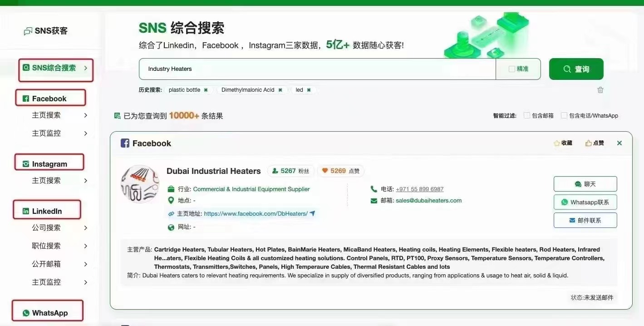Click the star icon next to 收藏
The width and height of the screenshot is (644, 326).
click(x=556, y=143)
